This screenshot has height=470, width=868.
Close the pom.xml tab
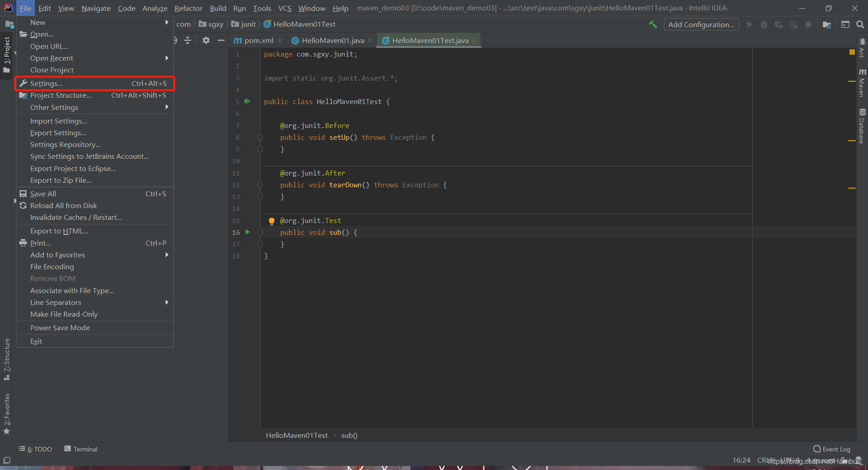point(280,40)
